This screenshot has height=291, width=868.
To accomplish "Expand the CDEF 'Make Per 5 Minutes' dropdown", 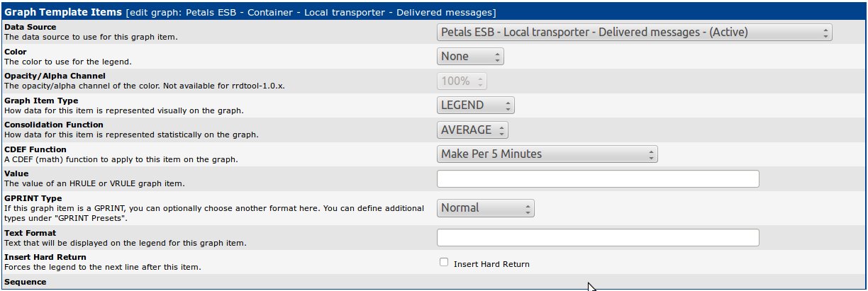I will click(x=547, y=154).
